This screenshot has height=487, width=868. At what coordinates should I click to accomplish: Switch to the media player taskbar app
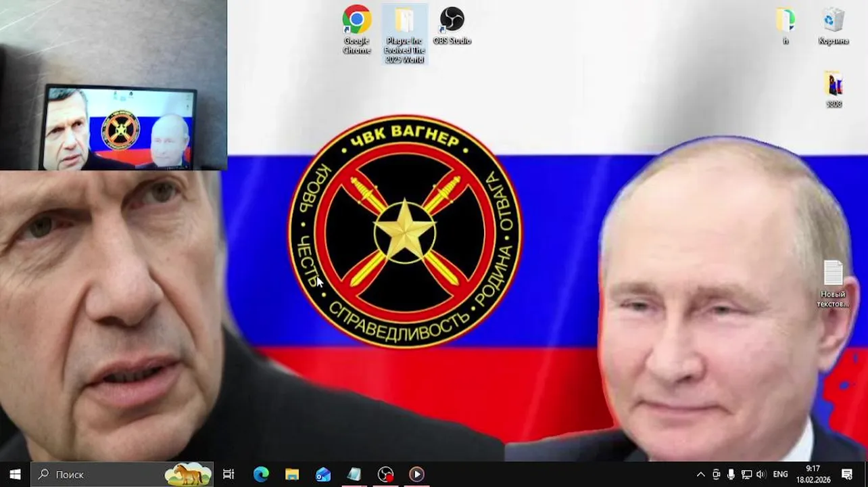coord(416,474)
